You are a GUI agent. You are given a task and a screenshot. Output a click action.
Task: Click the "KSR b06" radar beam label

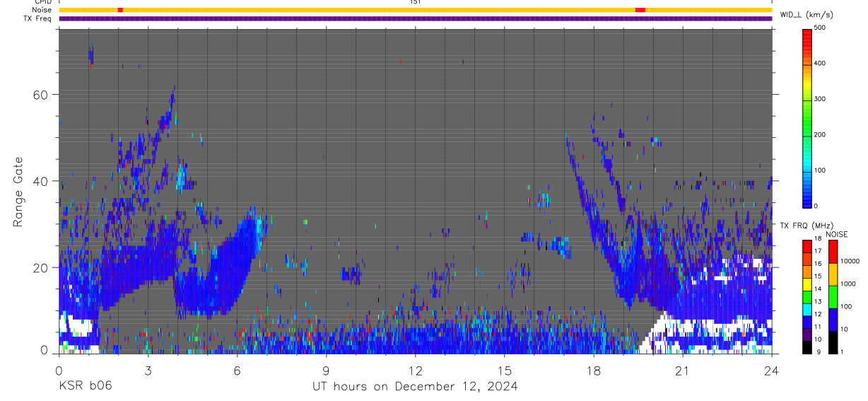[85, 387]
